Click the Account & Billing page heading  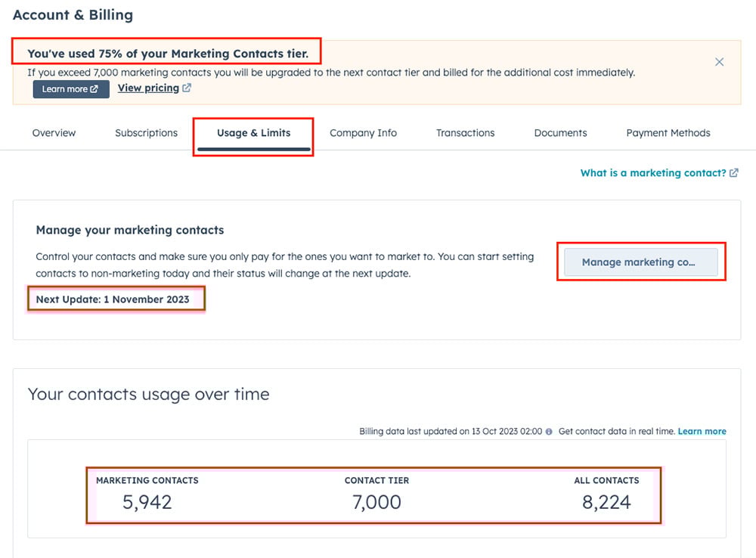[73, 14]
